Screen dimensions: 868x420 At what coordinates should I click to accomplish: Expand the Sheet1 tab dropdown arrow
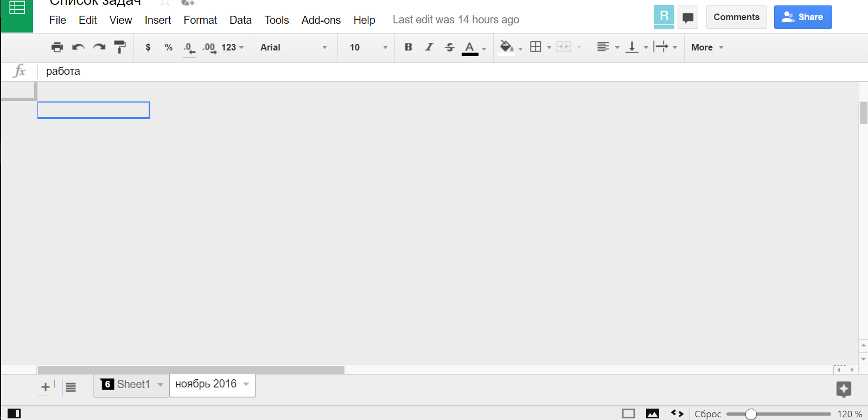click(161, 384)
